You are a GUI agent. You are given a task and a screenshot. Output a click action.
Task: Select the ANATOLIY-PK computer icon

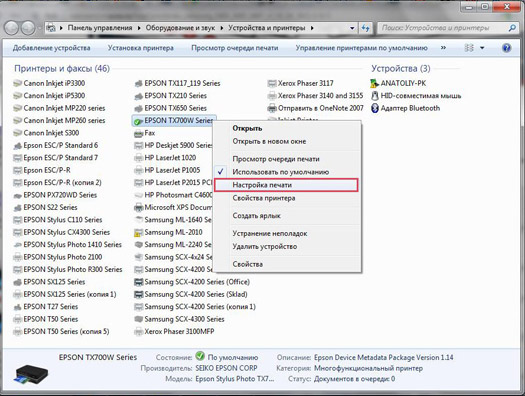tap(374, 83)
